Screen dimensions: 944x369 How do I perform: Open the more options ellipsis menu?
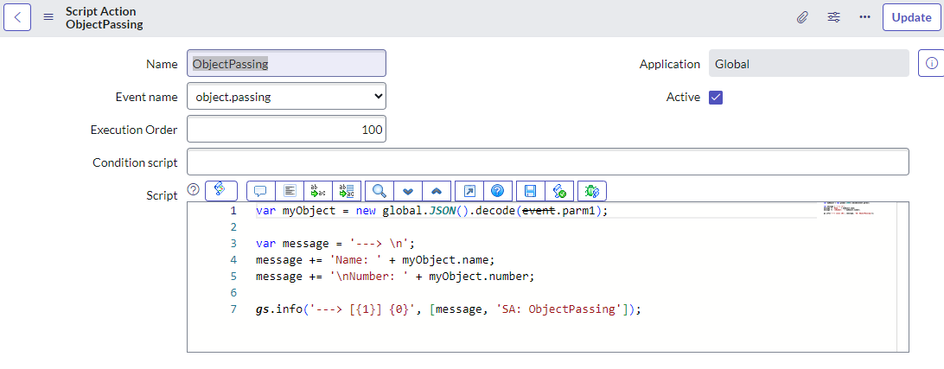tap(865, 17)
